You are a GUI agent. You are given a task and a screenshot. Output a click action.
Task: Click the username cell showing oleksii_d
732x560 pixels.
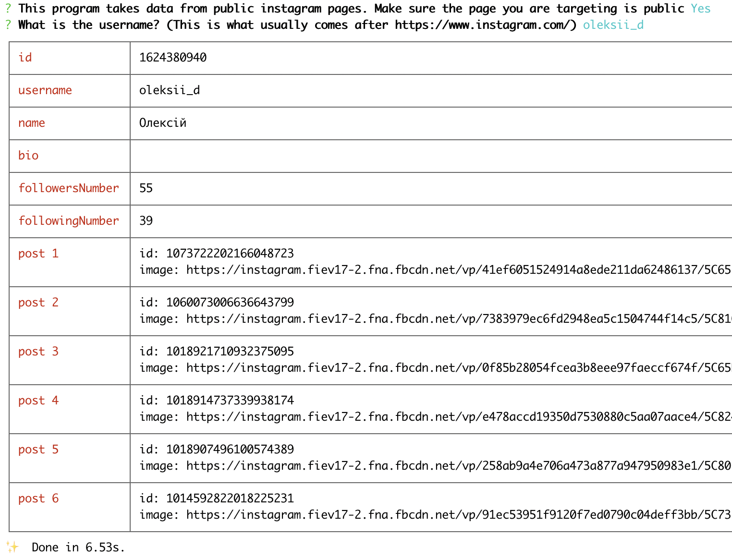pyautogui.click(x=171, y=90)
